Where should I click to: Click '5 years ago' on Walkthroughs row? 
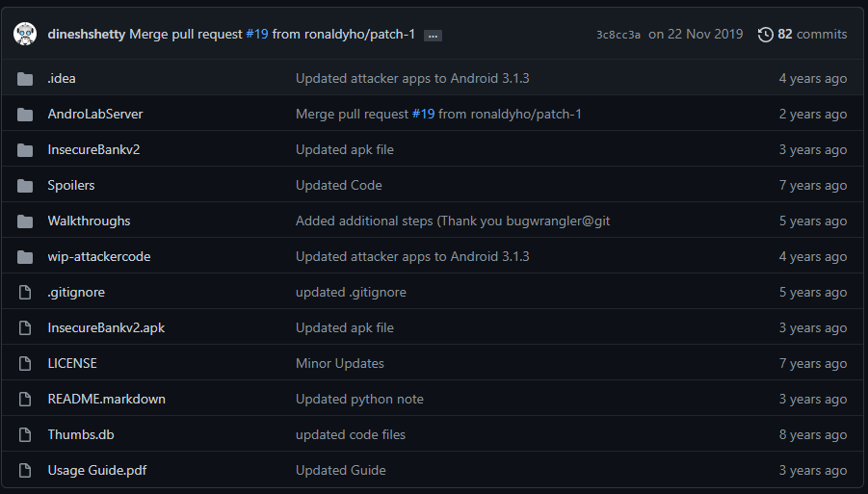coord(813,221)
